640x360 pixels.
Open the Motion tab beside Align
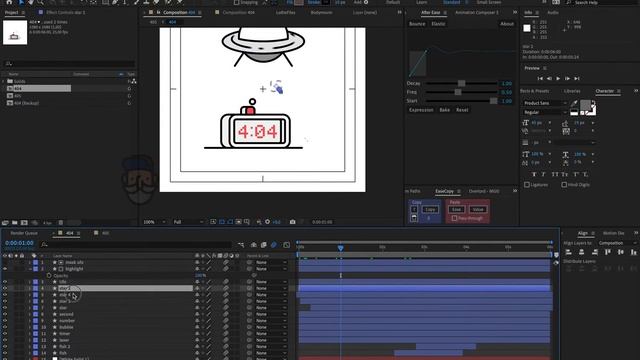click(x=613, y=233)
